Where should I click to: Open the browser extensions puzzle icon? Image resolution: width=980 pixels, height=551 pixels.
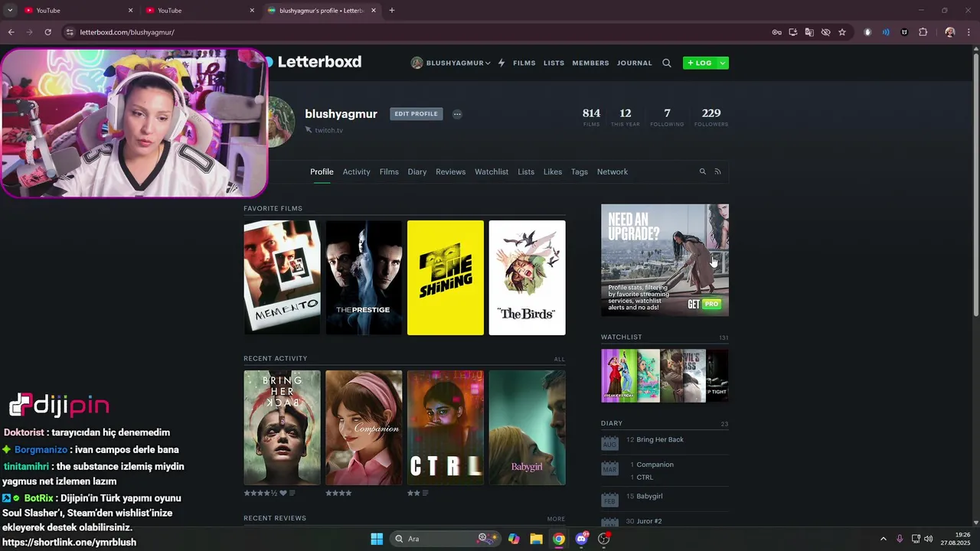pyautogui.click(x=923, y=32)
